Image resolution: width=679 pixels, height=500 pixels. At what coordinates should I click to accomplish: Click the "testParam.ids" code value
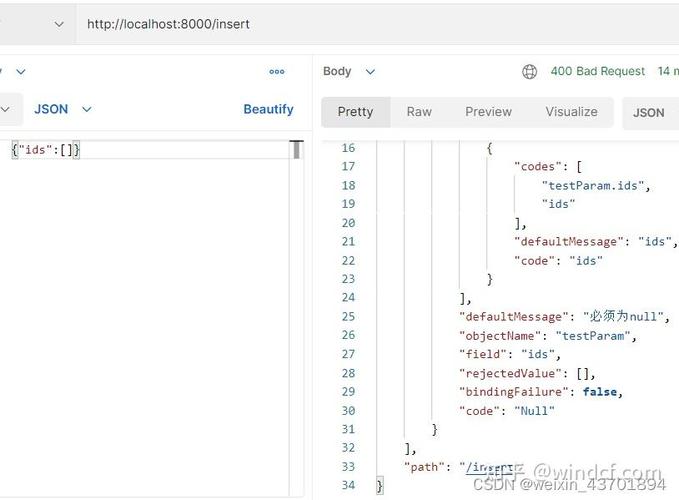tap(592, 186)
